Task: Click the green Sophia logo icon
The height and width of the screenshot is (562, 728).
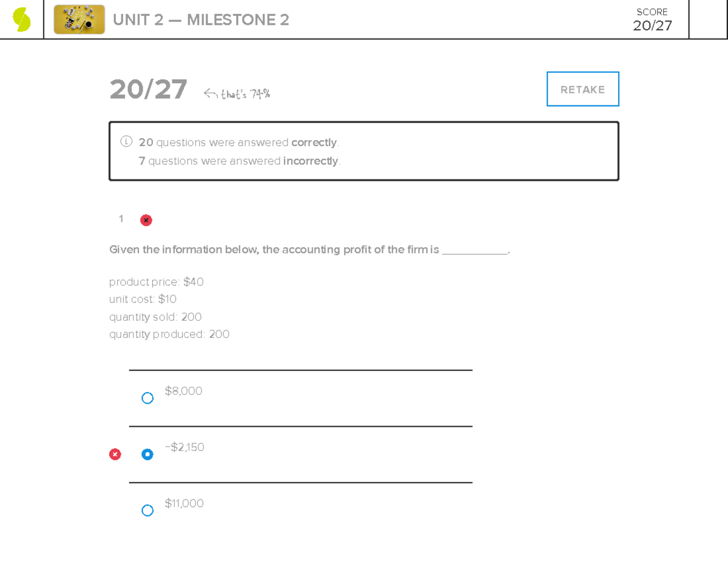Action: (x=22, y=19)
